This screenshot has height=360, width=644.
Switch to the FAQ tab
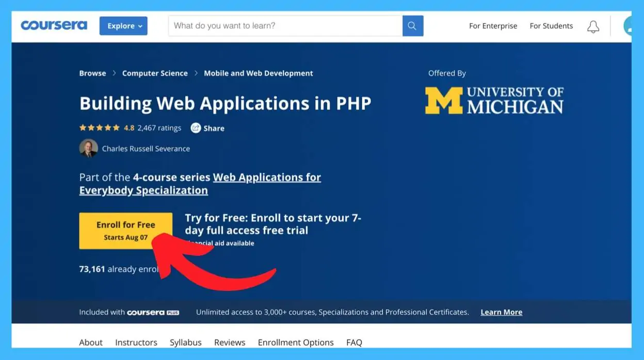pos(354,342)
